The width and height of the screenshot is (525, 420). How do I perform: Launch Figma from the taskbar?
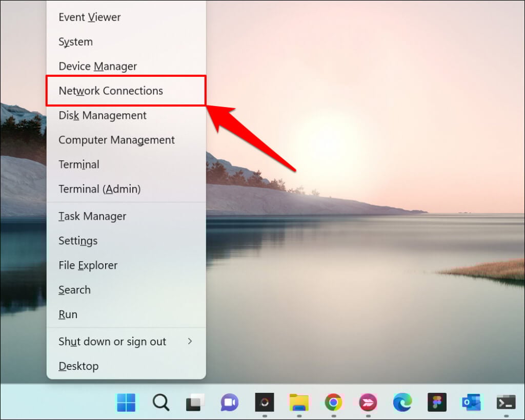(437, 402)
